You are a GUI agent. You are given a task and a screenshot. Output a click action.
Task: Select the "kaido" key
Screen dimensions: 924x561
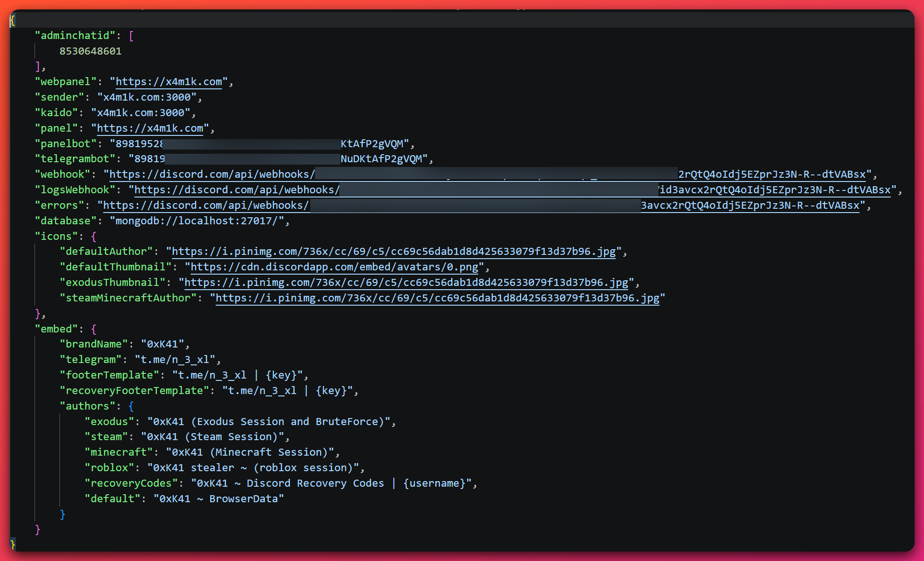56,113
